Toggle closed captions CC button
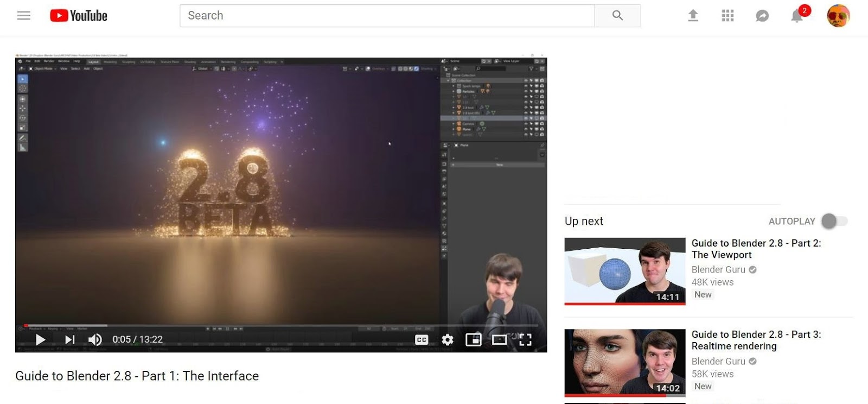 point(422,340)
